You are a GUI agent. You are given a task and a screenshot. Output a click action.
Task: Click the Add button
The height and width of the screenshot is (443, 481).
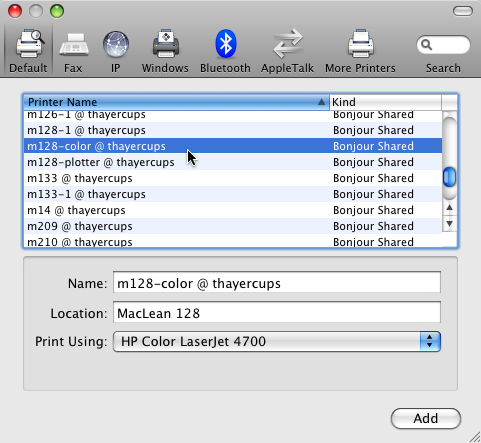[426, 418]
